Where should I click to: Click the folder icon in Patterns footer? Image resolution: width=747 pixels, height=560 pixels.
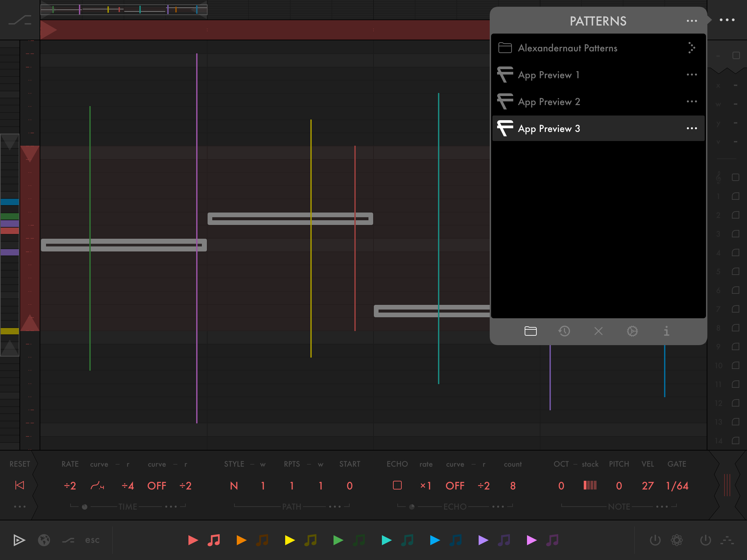coord(531,331)
